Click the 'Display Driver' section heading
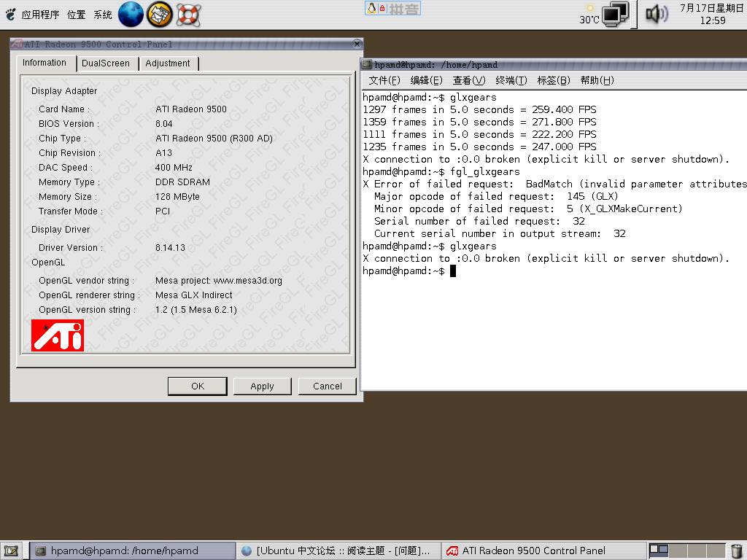This screenshot has height=560, width=747. (x=61, y=230)
